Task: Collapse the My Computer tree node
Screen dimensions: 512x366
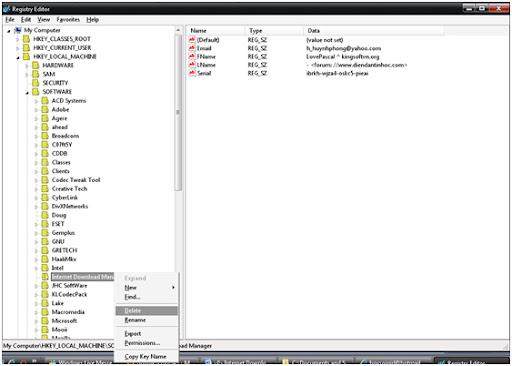Action: point(9,31)
